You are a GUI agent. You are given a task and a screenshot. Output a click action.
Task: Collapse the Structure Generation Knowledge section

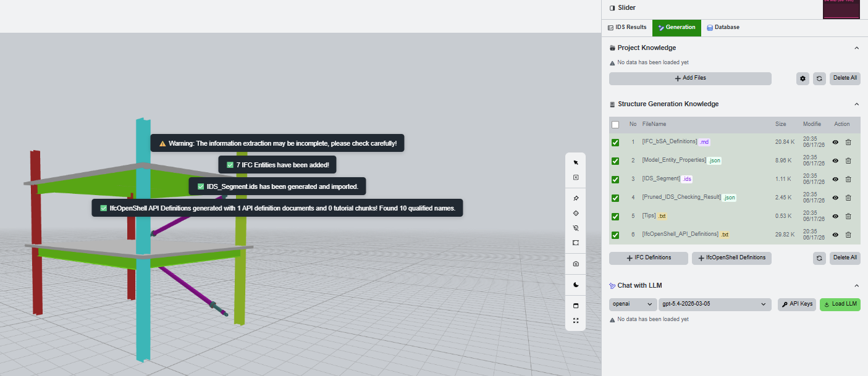click(x=857, y=104)
